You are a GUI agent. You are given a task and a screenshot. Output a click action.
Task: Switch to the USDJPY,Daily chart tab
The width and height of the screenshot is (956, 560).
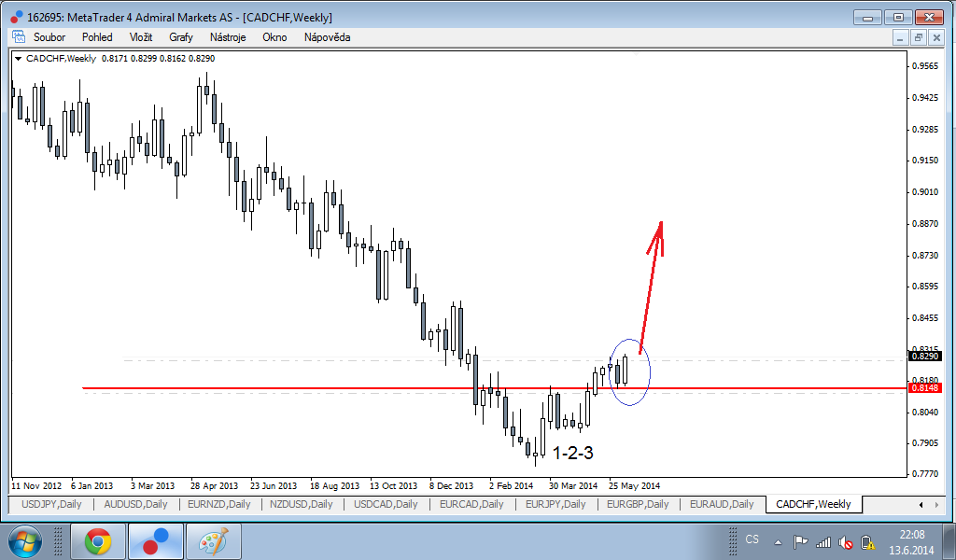click(51, 504)
